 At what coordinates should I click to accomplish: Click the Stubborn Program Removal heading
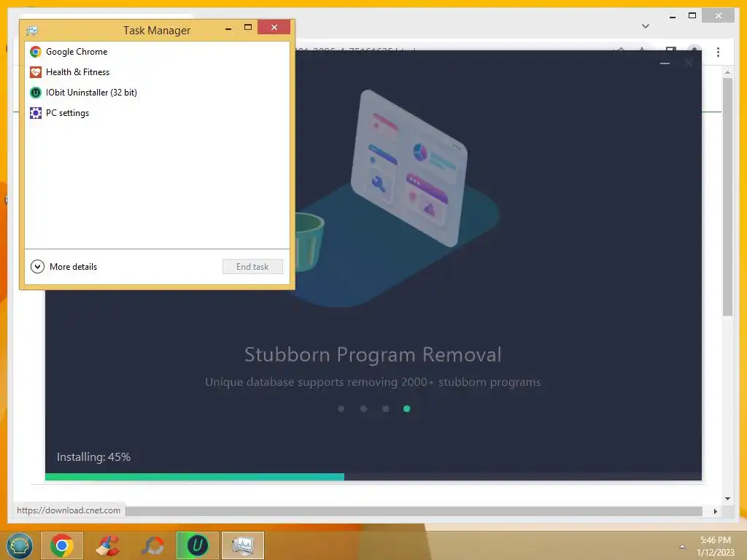[373, 355]
